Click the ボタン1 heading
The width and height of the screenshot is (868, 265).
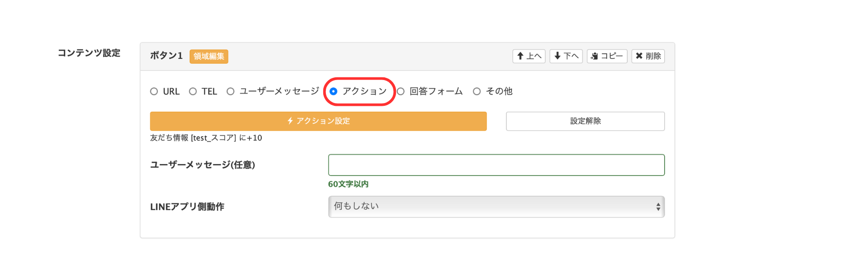166,56
